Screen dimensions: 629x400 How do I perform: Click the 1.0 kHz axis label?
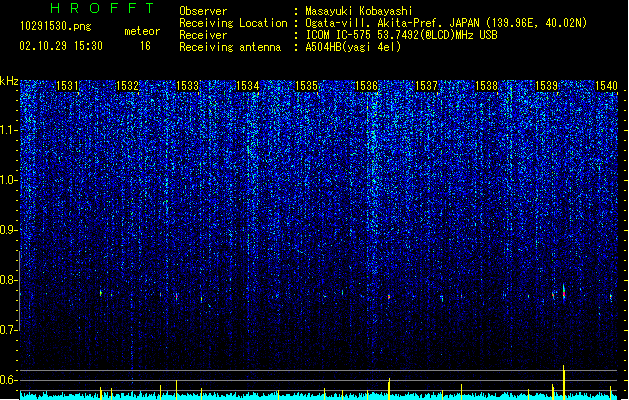pyautogui.click(x=8, y=180)
